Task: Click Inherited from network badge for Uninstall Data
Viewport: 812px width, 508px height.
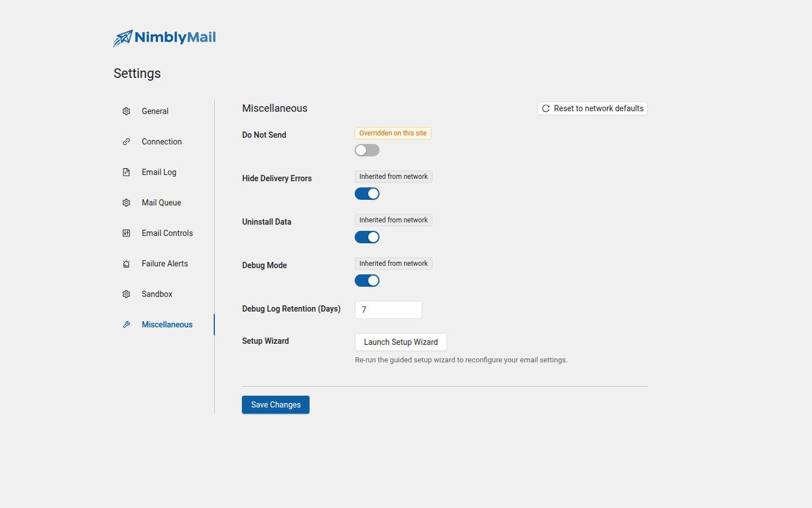Action: (394, 220)
